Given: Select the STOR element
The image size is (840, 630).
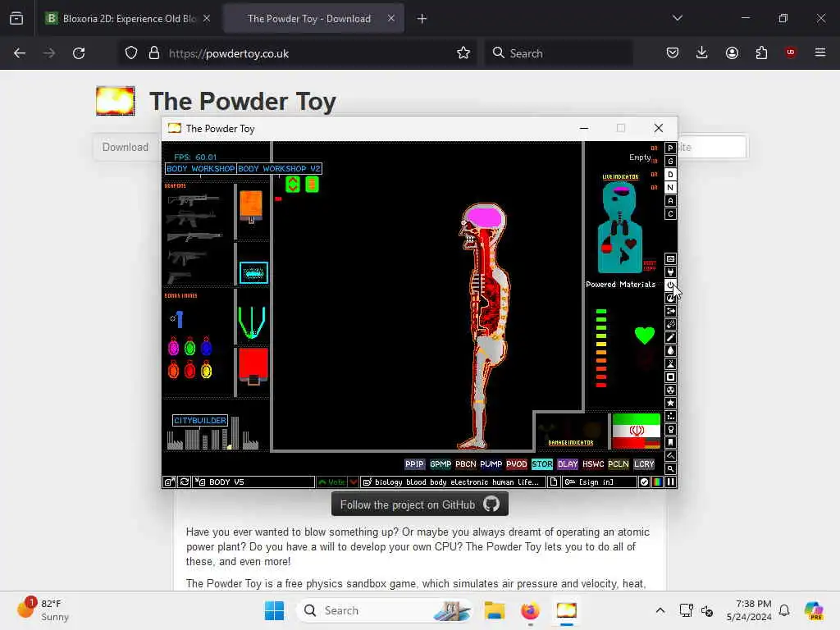Looking at the screenshot, I should pos(542,464).
